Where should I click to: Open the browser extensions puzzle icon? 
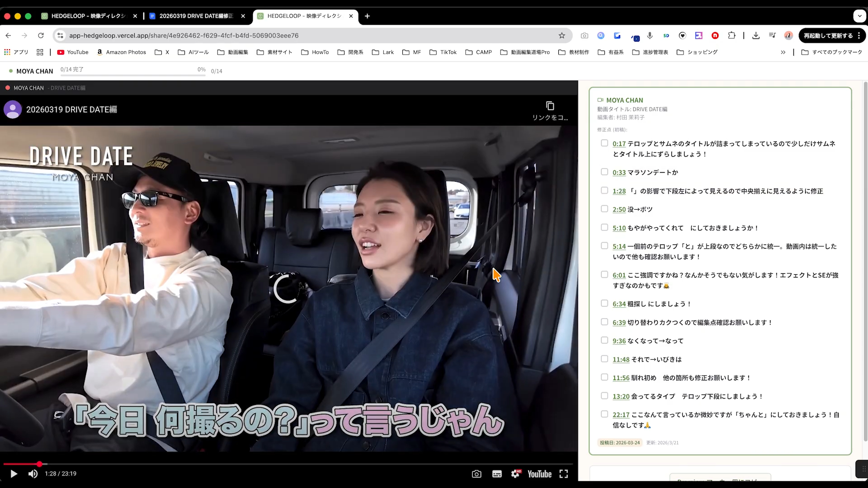click(x=731, y=35)
